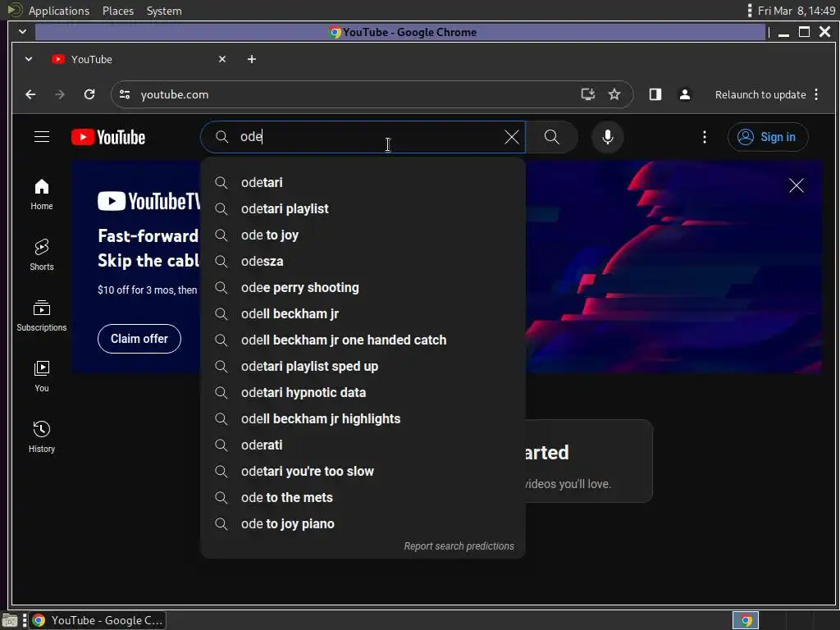Open YouTube settings three-dot menu
The image size is (840, 630).
705,137
